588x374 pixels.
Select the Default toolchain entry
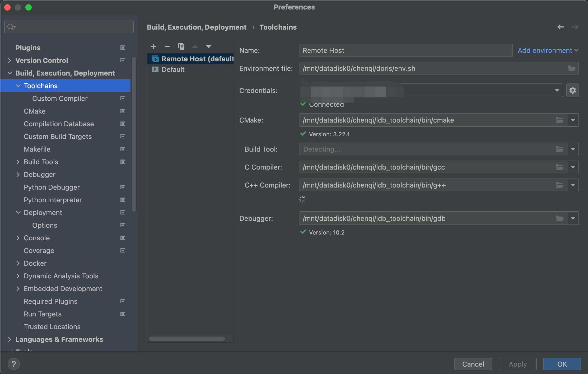[173, 69]
